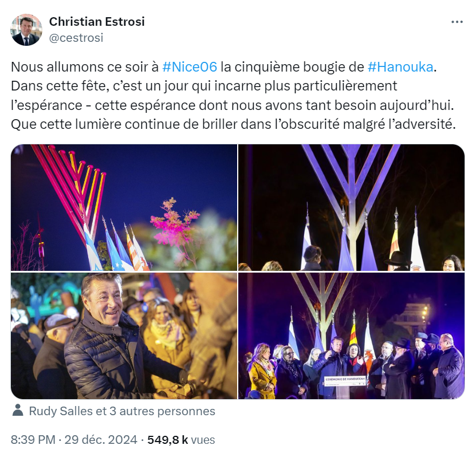476x457 pixels.
Task: Open the Christian Estrosi display name
Action: coord(97,22)
